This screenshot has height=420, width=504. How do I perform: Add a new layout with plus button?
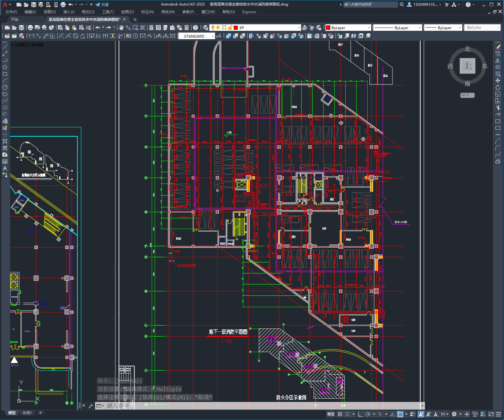click(x=40, y=413)
